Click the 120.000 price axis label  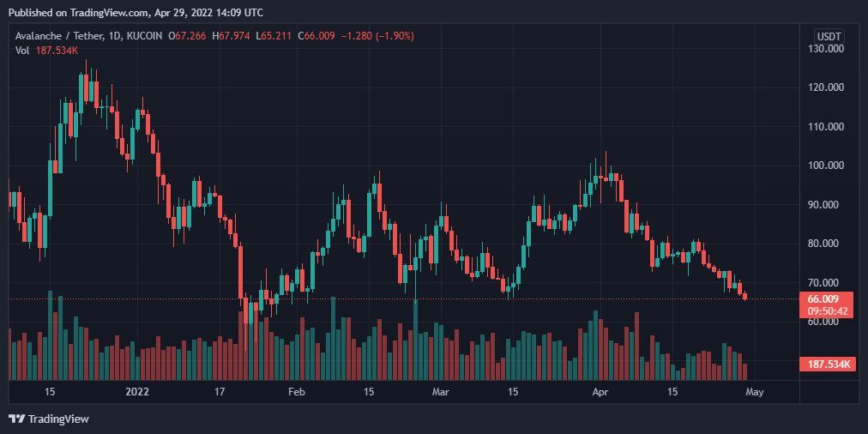825,87
